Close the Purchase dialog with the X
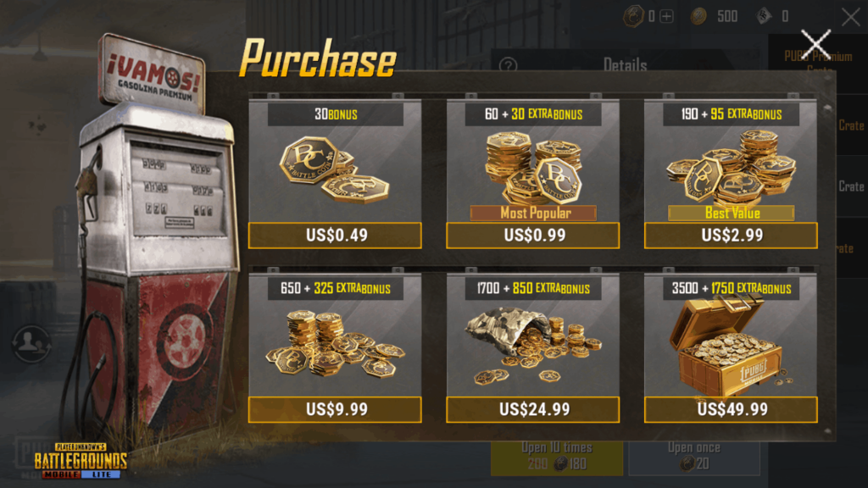This screenshot has width=868, height=488. pyautogui.click(x=815, y=44)
